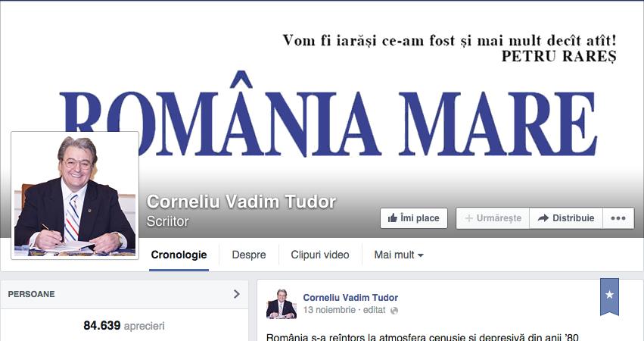The image size is (644, 341).
Task: Expand the Persoane section chevron
Action: [x=237, y=294]
